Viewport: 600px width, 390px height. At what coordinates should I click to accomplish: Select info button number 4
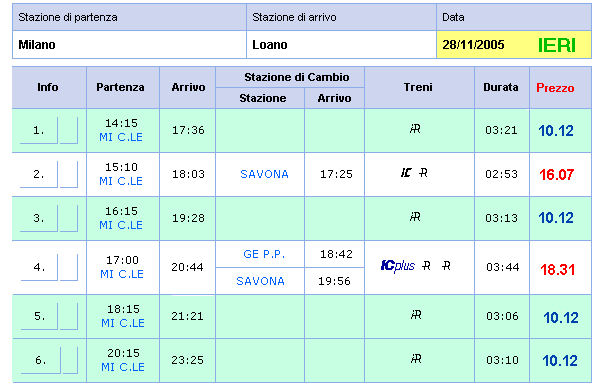click(x=39, y=267)
